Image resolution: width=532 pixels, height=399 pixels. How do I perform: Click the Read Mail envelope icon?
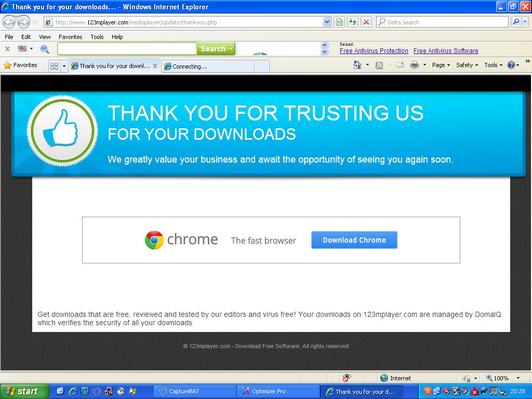400,65
